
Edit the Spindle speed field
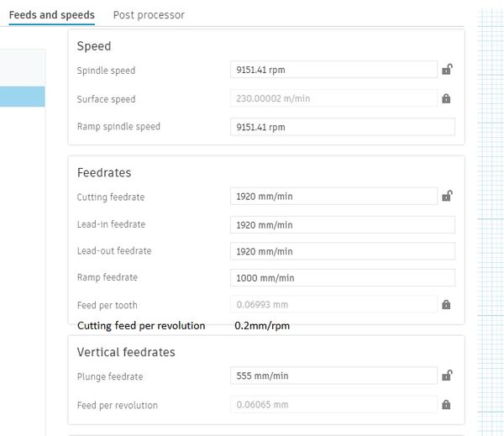click(333, 70)
